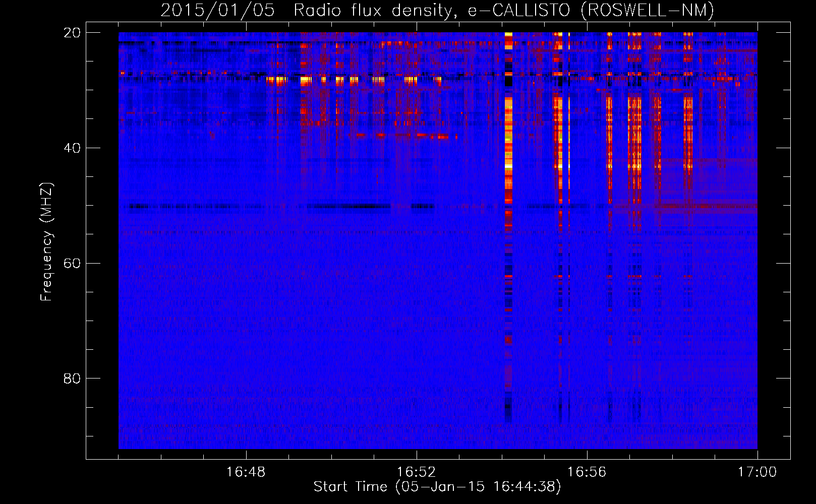Click the 'Start Time (05-Jan-15 16:44:38)' label

point(437,487)
